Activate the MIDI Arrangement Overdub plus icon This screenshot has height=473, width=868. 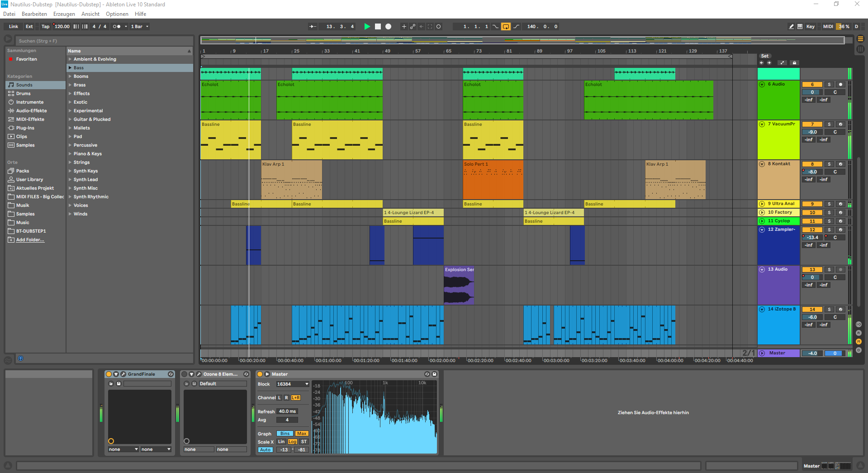(404, 27)
